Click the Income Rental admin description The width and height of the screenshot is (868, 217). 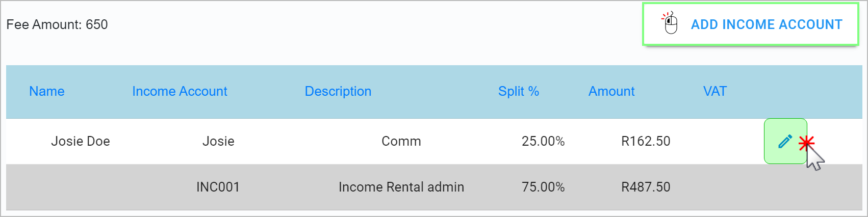[x=401, y=187]
